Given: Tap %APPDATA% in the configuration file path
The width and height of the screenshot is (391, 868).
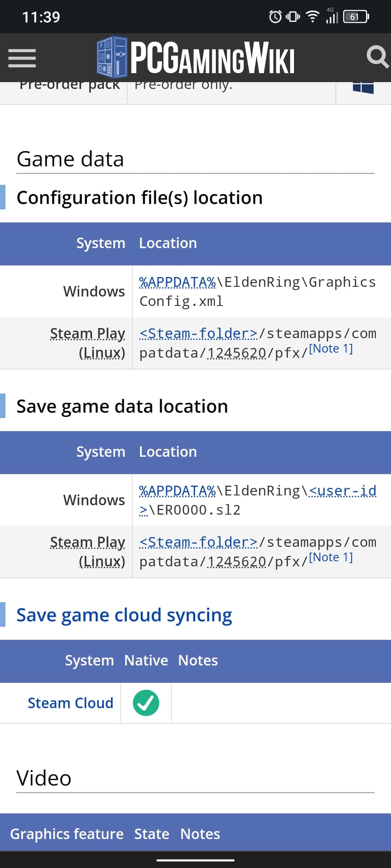Looking at the screenshot, I should coord(177,282).
